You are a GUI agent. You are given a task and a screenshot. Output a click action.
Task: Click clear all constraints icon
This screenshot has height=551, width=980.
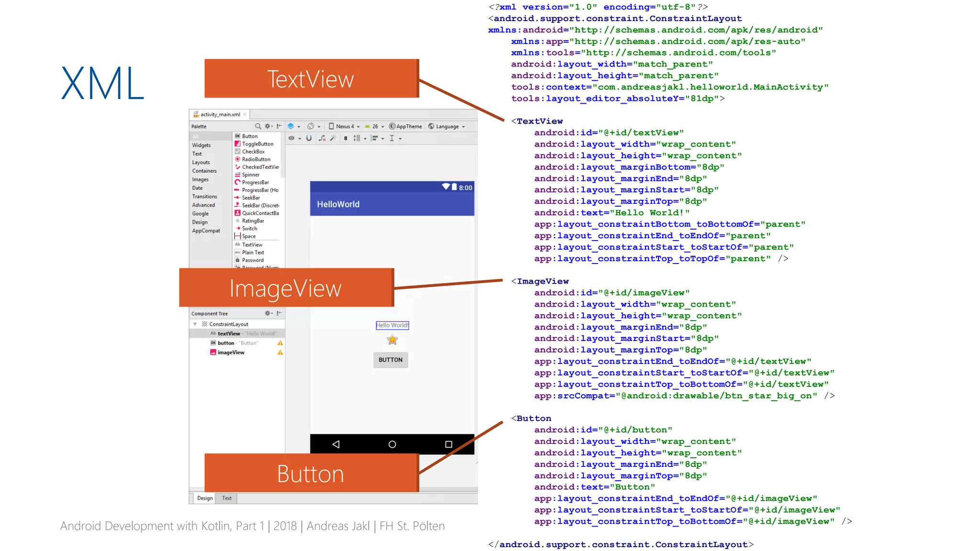pos(322,138)
